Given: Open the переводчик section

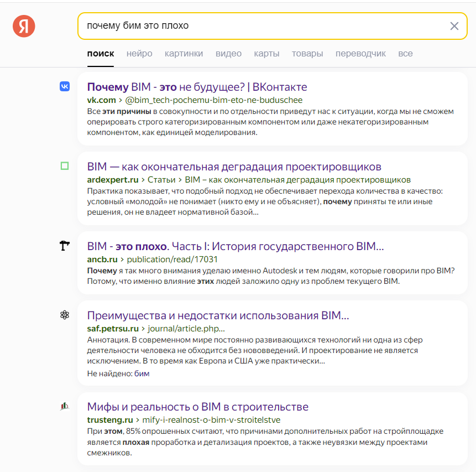Looking at the screenshot, I should (360, 53).
